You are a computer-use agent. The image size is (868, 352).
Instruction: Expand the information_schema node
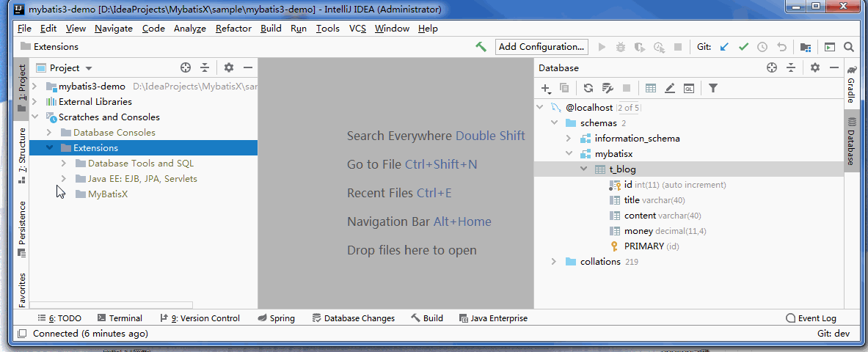pos(569,139)
